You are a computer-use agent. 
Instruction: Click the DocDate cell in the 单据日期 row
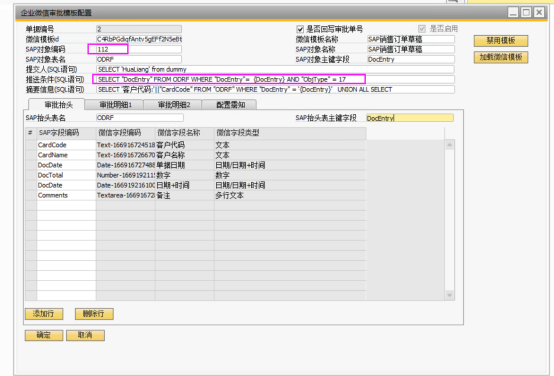coord(66,165)
